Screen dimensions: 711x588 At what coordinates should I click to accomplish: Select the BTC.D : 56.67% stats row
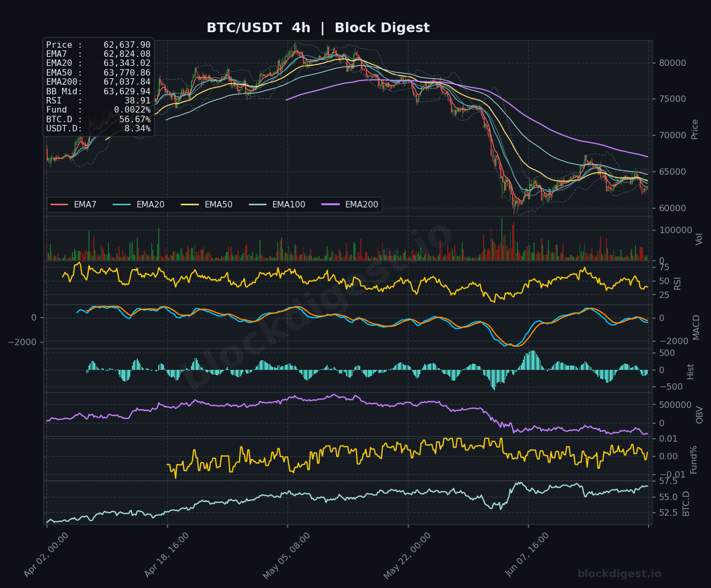[x=98, y=120]
